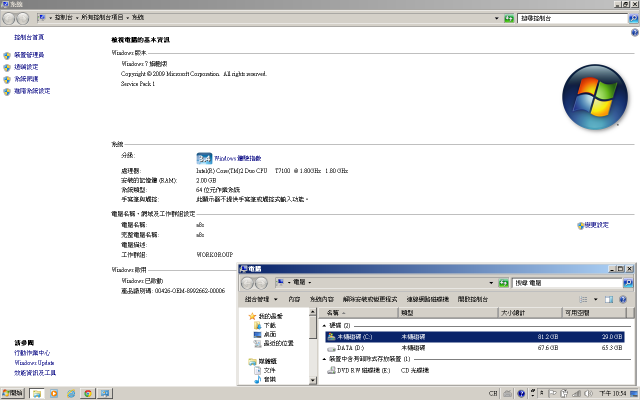
Task: Switch to System control panel taskbar button
Action: [x=105, y=393]
